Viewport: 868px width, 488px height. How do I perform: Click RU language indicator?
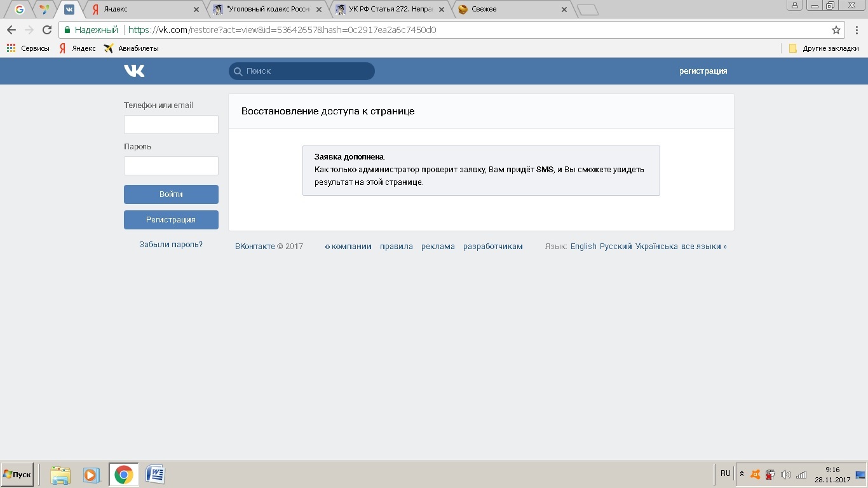[x=726, y=473]
